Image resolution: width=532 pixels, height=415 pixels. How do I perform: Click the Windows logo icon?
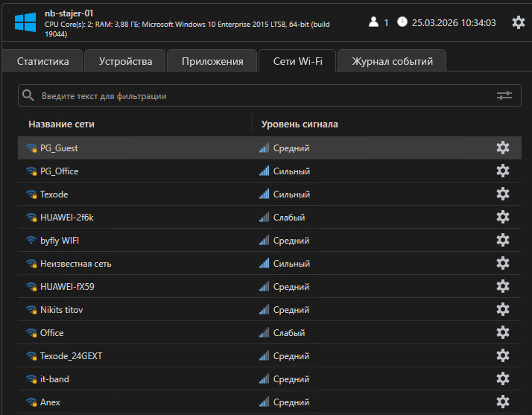pyautogui.click(x=25, y=22)
